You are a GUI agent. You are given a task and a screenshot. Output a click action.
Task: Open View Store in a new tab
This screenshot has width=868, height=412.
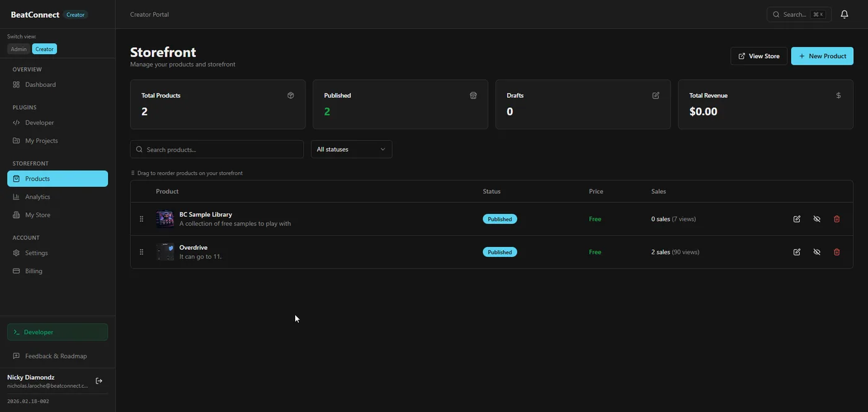[759, 56]
